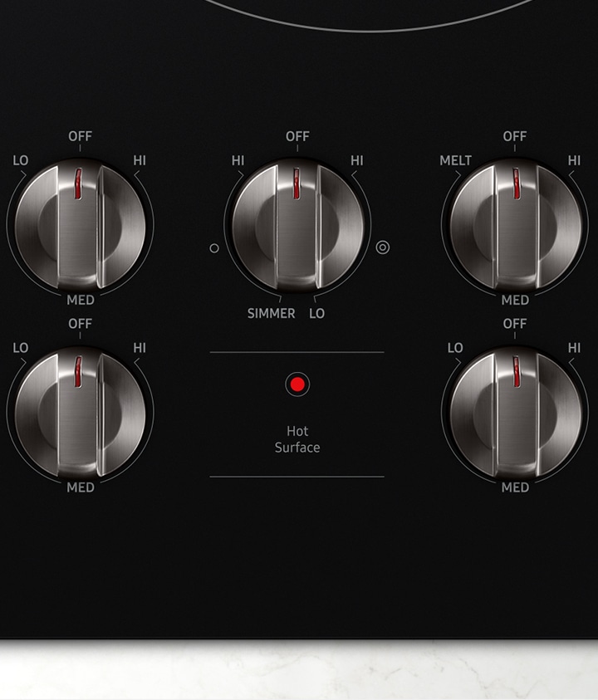Turn the lower-right burner knob
The width and height of the screenshot is (598, 700).
(x=515, y=413)
